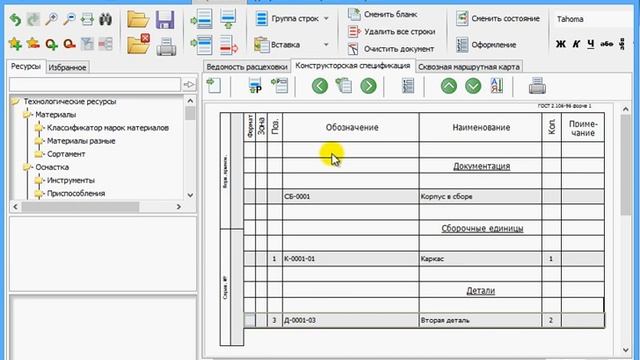640x360 pixels.
Task: Click the Группа строк button
Action: (287, 18)
